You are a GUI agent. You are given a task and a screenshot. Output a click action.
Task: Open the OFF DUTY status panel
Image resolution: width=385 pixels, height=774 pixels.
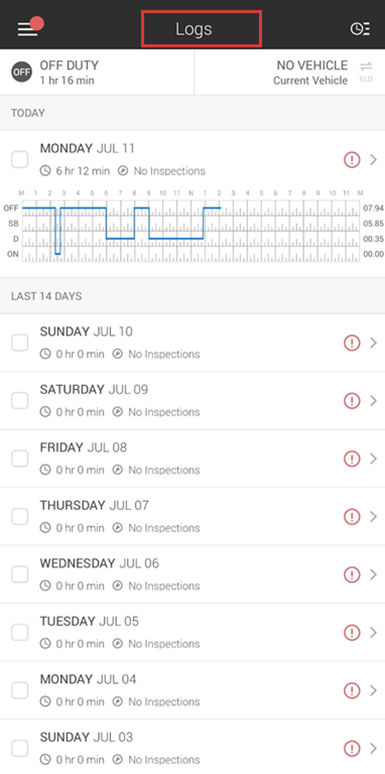[97, 72]
